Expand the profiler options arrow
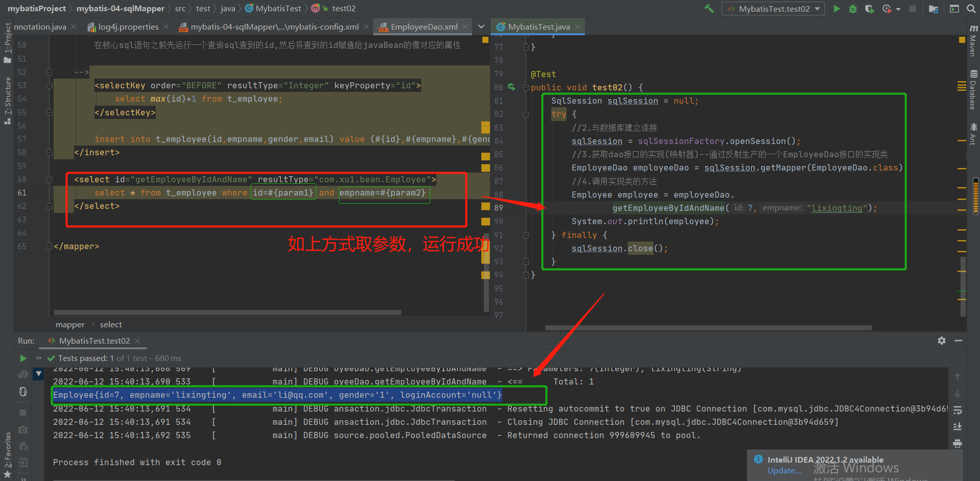Screen dimensions: 980x481 [x=898, y=9]
